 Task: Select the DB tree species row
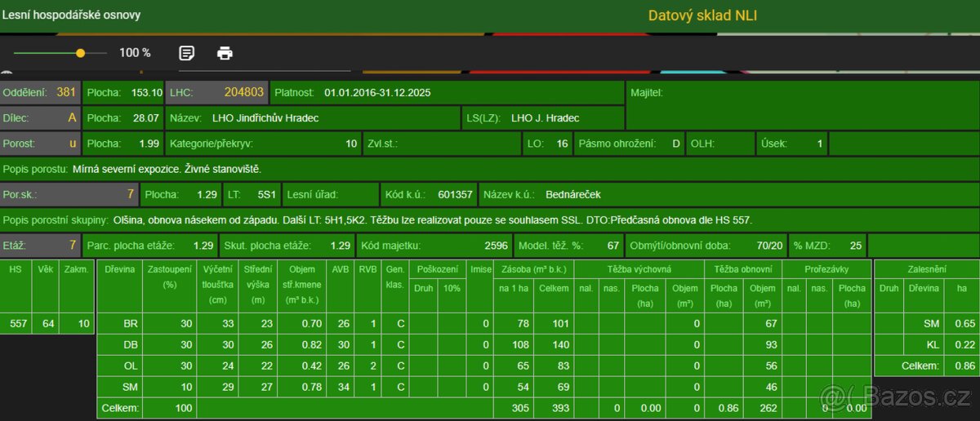point(131,344)
